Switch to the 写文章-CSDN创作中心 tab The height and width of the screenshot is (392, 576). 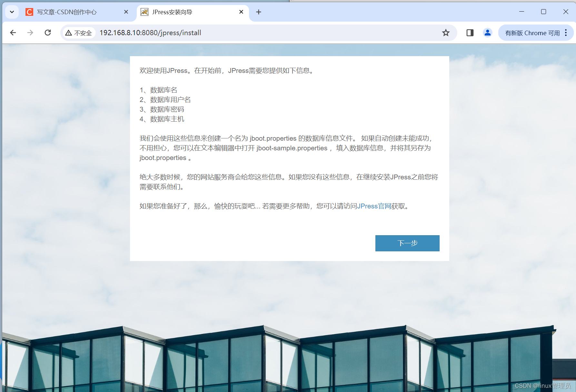[x=77, y=12]
